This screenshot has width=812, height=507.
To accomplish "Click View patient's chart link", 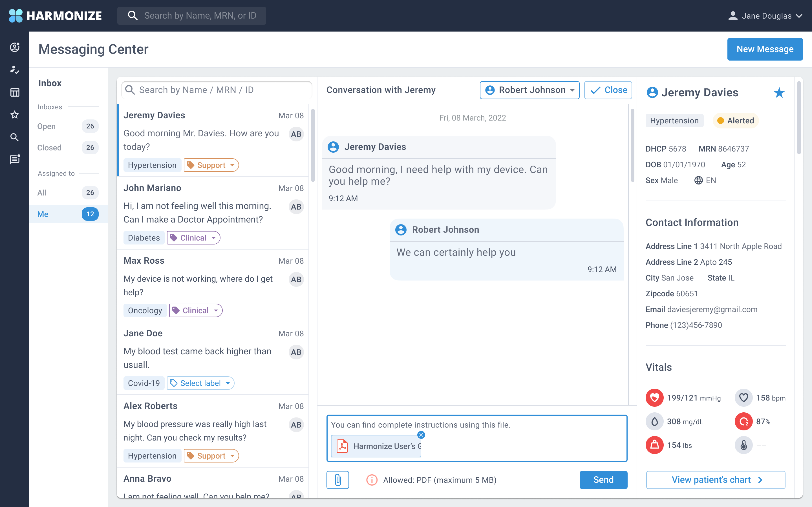I will [x=715, y=480].
